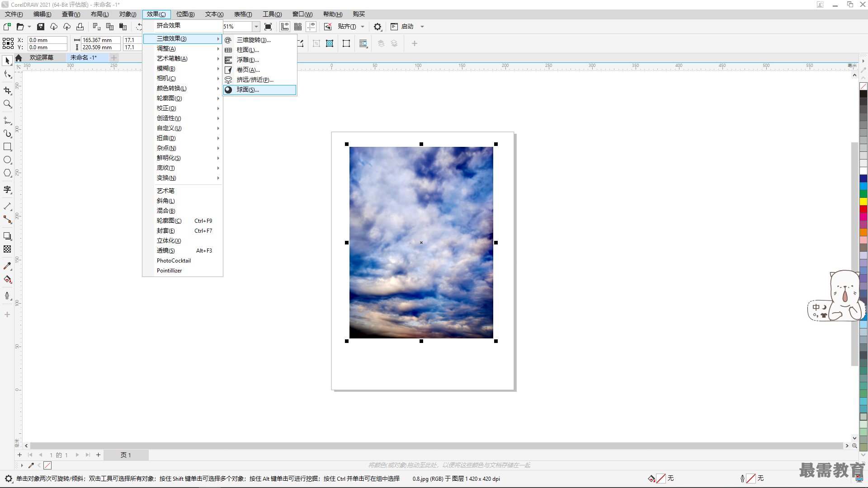The width and height of the screenshot is (868, 488).
Task: Select the Color Eyedropper tool
Action: point(7,266)
